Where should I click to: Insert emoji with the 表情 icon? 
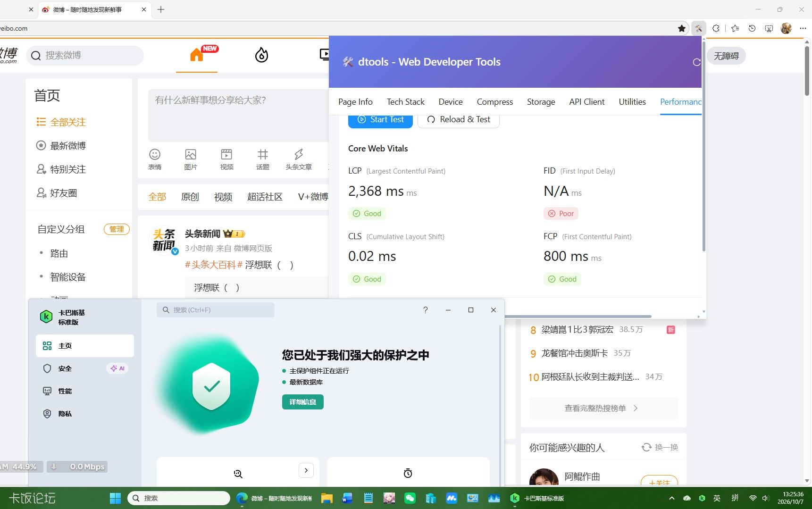click(x=155, y=159)
